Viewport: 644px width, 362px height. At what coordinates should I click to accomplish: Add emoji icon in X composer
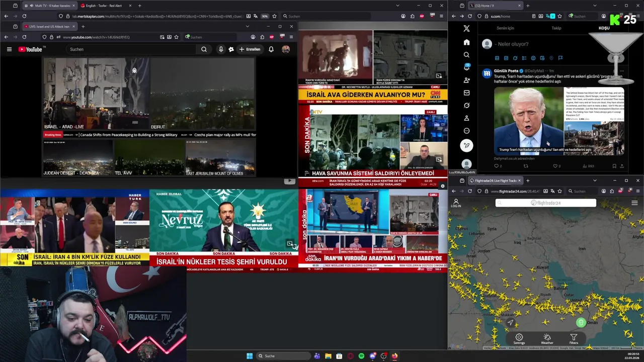tap(533, 58)
